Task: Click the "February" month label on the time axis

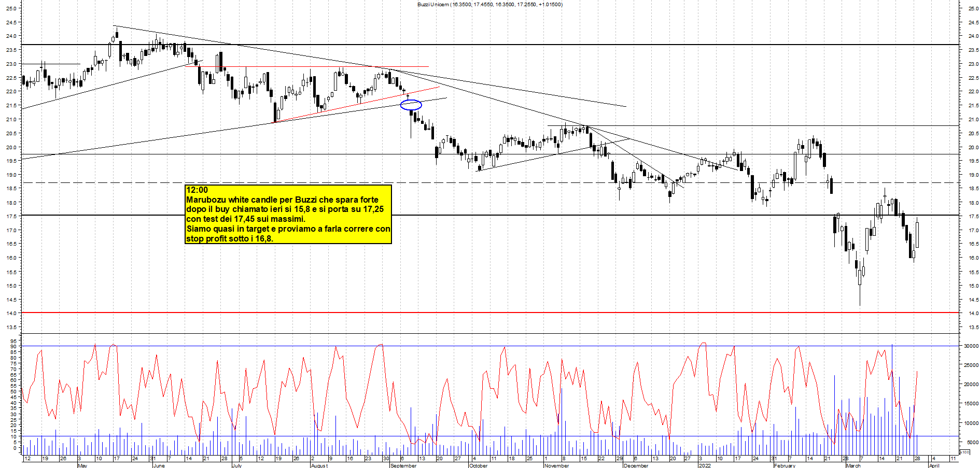Action: [785, 465]
